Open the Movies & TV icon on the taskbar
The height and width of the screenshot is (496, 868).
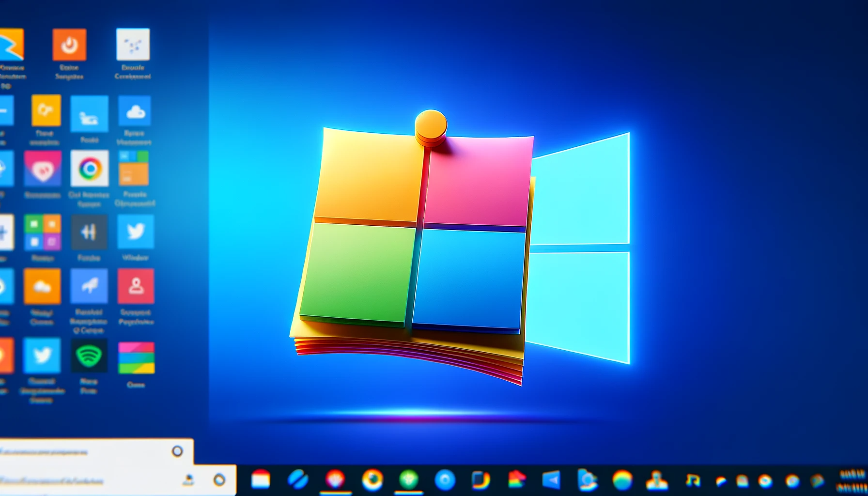pyautogui.click(x=551, y=480)
